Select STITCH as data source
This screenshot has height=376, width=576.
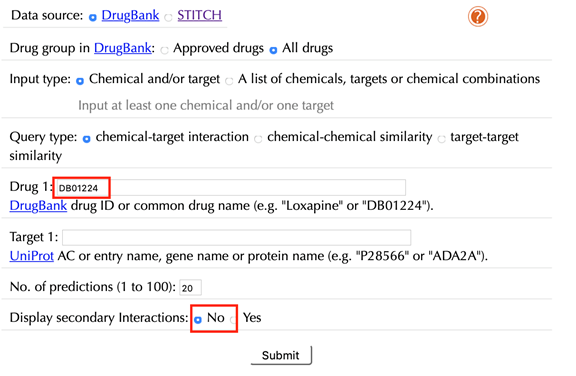pos(168,17)
